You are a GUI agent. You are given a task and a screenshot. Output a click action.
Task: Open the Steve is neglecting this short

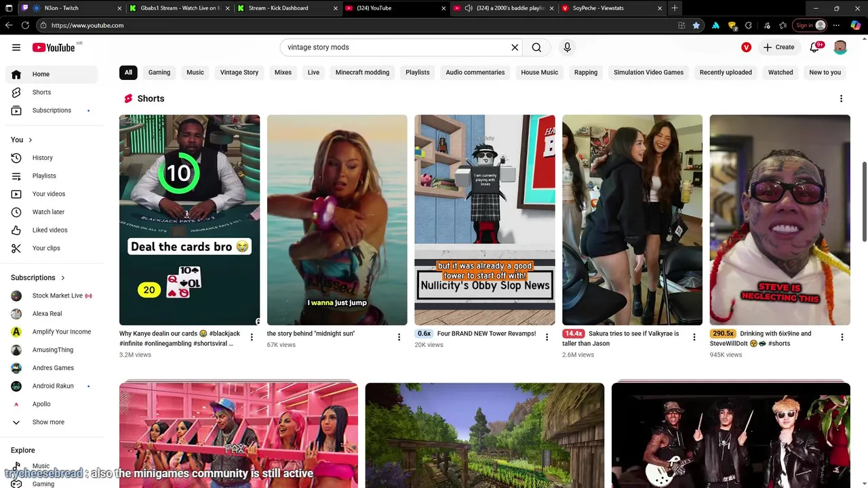coord(780,220)
